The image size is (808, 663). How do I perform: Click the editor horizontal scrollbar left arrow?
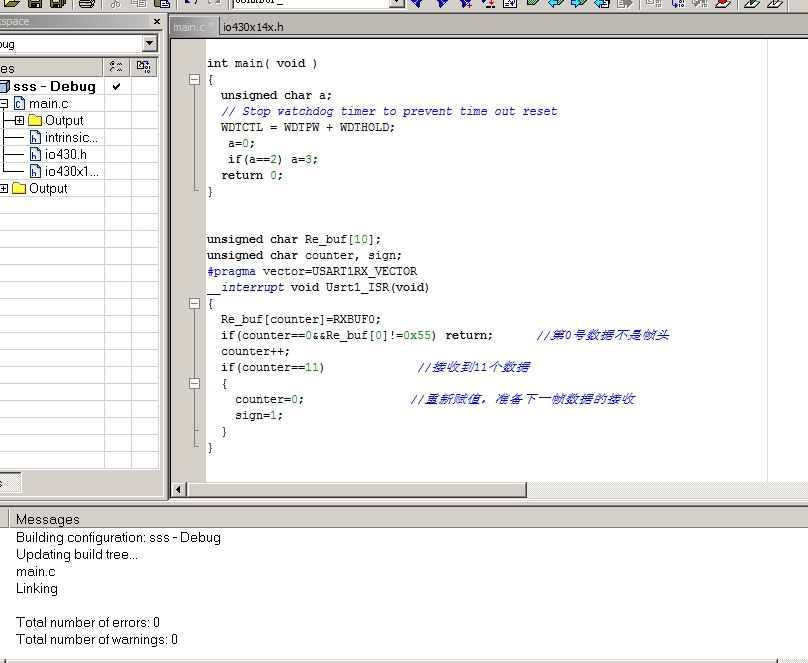178,489
